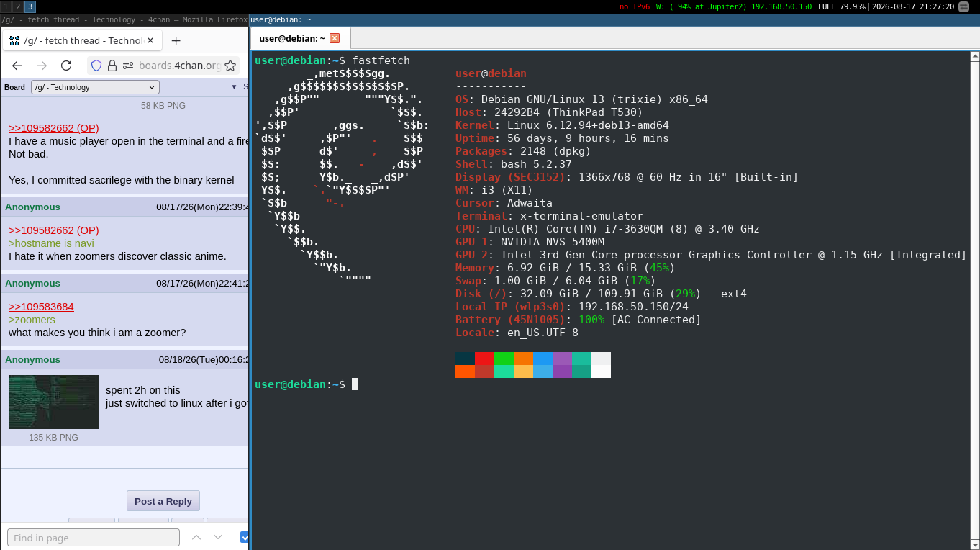Click the 4chan clover favicon on the tab

tap(14, 40)
